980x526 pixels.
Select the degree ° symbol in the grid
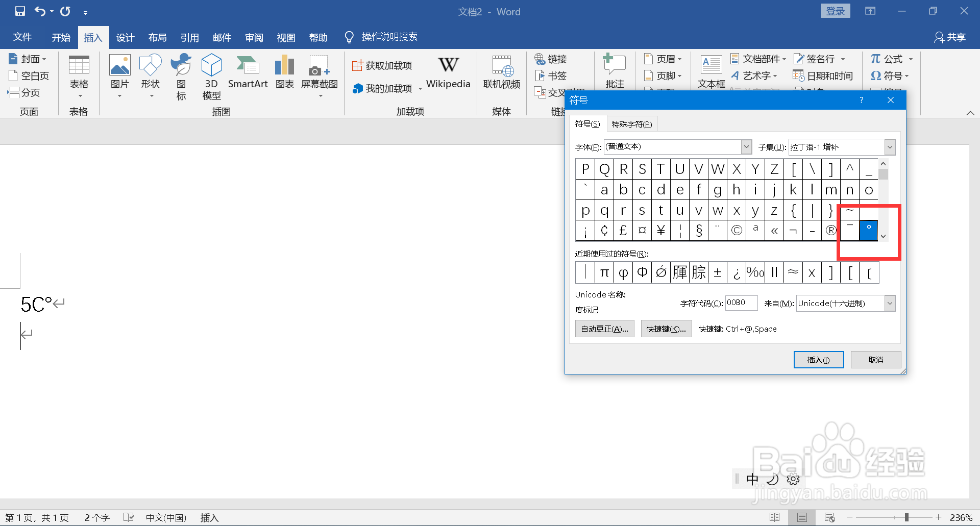(x=869, y=231)
